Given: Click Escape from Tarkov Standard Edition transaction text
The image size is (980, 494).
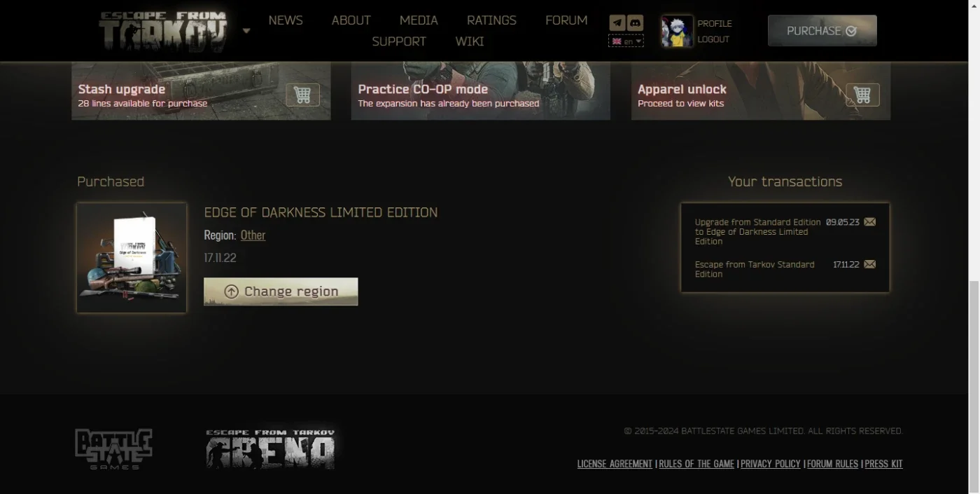Looking at the screenshot, I should click(755, 269).
